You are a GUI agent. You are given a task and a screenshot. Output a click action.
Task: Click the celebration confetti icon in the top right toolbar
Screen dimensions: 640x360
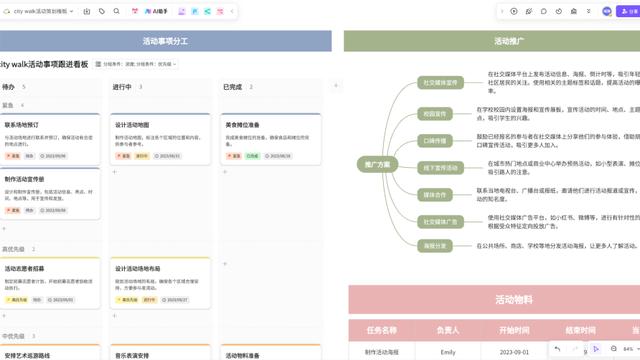(x=529, y=11)
